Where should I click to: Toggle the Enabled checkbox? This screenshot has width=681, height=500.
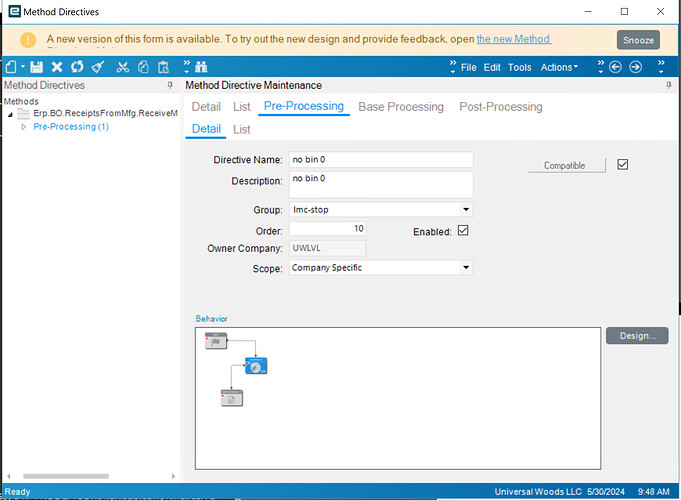(x=463, y=230)
